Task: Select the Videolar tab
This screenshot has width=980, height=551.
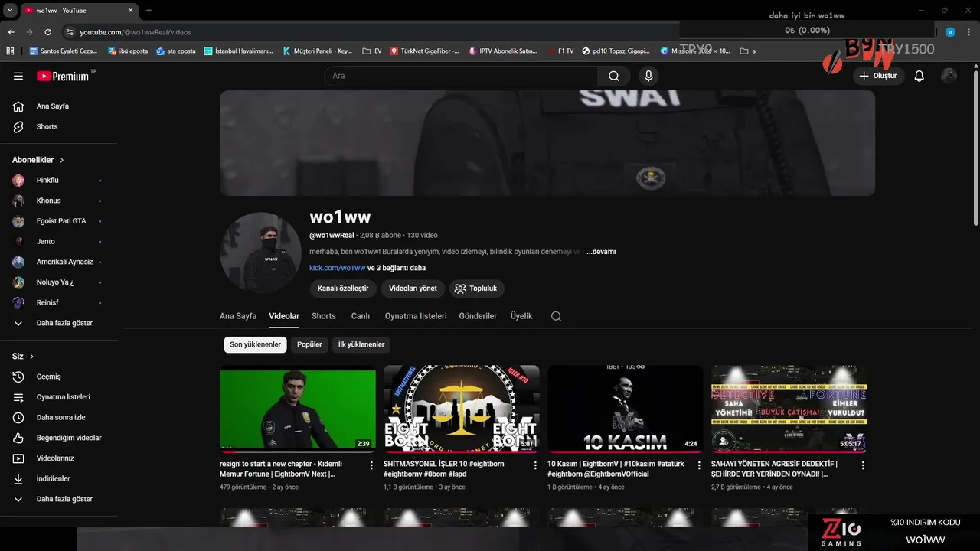Action: pyautogui.click(x=284, y=316)
